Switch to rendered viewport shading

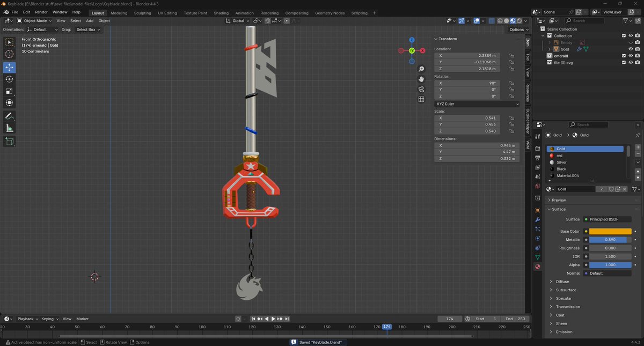coord(518,21)
